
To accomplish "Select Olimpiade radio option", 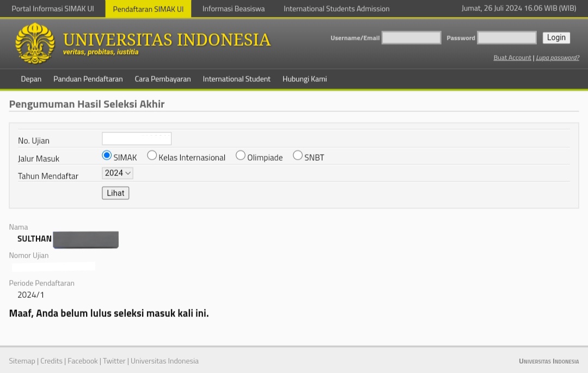I will point(241,155).
